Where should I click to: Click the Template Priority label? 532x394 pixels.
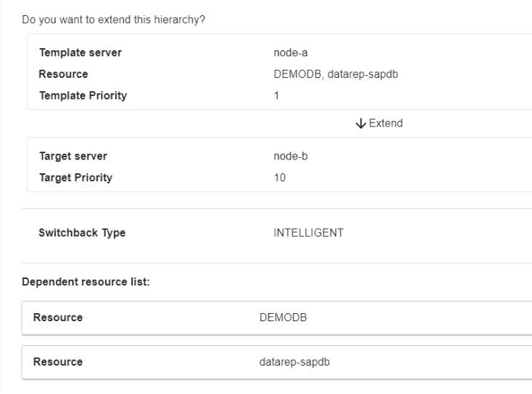coord(82,95)
